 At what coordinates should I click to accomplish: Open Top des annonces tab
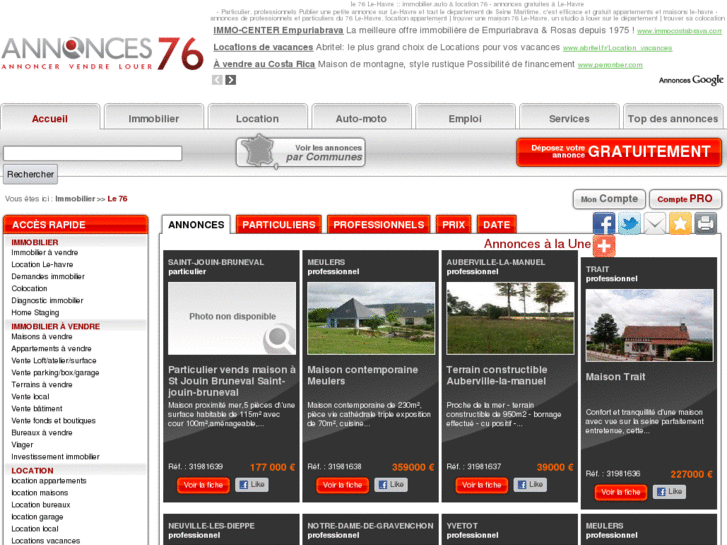point(673,118)
